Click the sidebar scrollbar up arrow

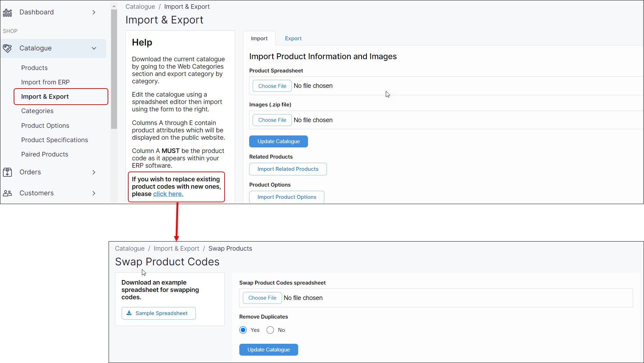[114, 6]
